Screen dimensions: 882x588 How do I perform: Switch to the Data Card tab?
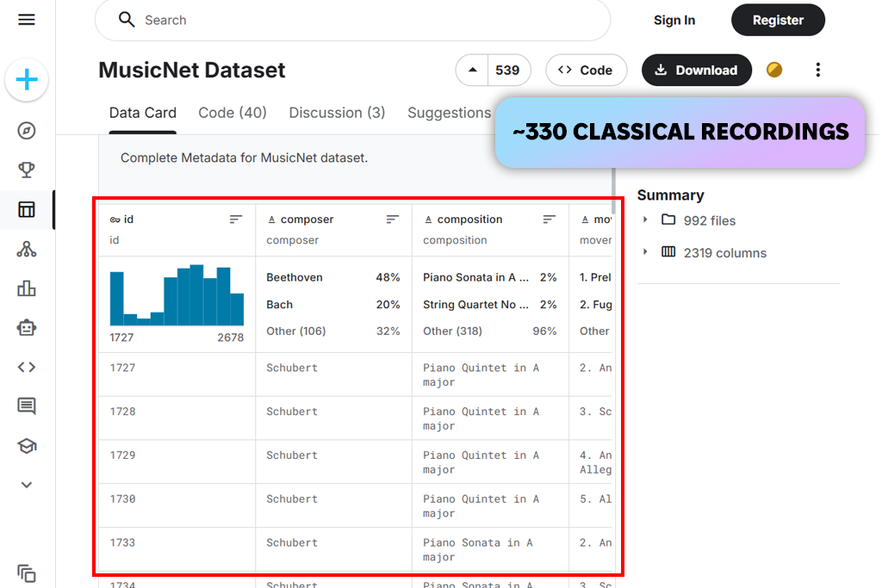point(143,113)
